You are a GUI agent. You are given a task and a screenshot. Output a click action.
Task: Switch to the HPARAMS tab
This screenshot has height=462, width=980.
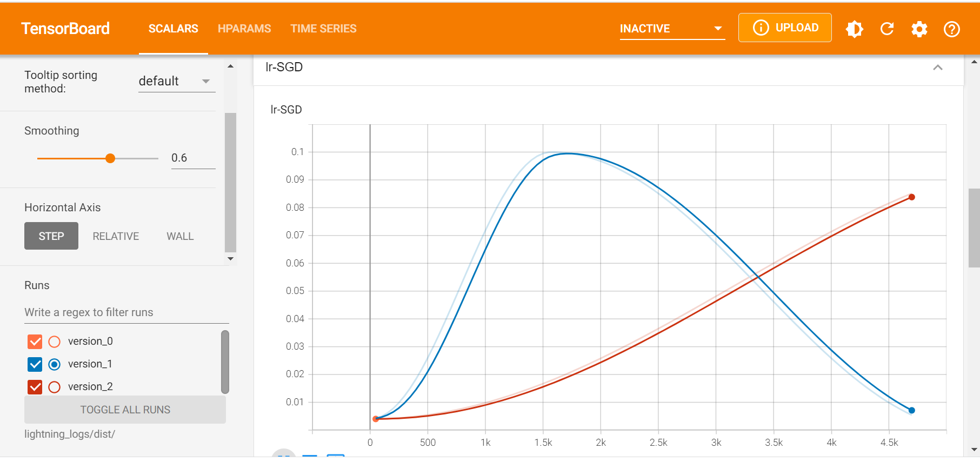pos(244,29)
